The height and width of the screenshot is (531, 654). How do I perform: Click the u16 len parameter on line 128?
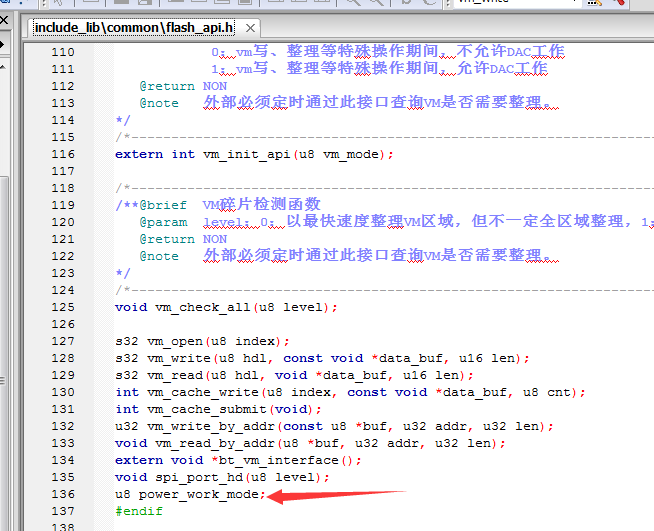coord(487,359)
